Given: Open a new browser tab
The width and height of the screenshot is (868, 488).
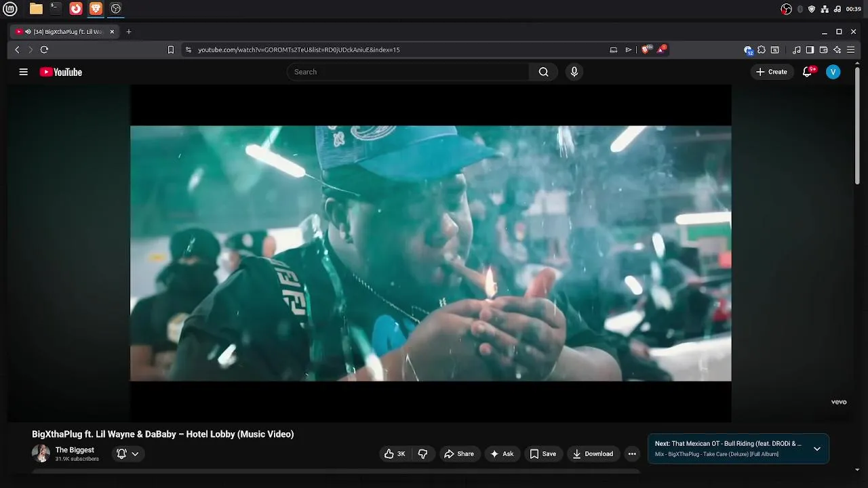Looking at the screenshot, I should 129,31.
